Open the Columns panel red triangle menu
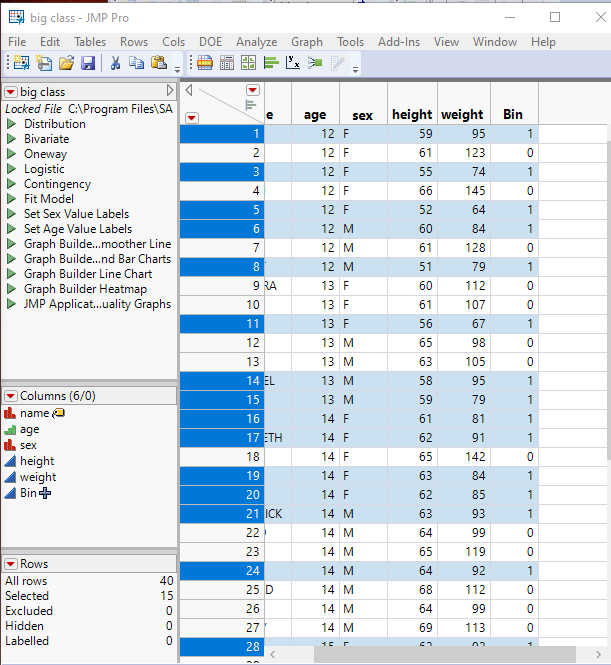 [x=11, y=396]
